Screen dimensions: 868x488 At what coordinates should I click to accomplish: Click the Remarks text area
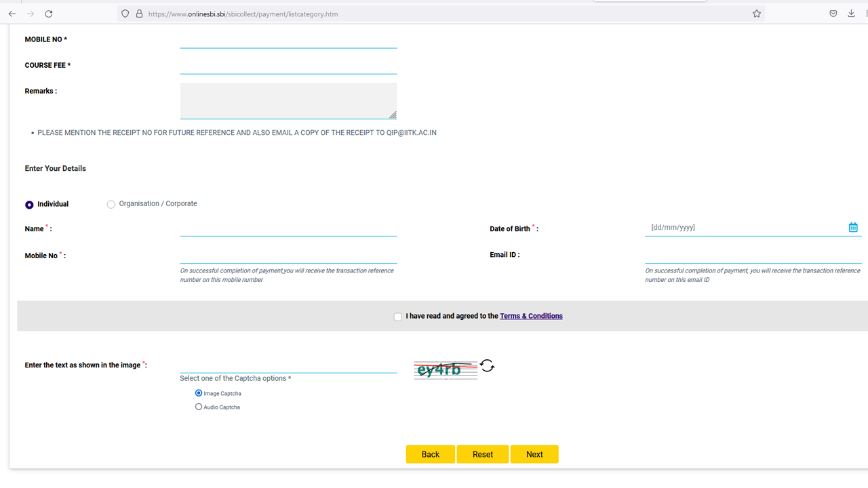288,101
